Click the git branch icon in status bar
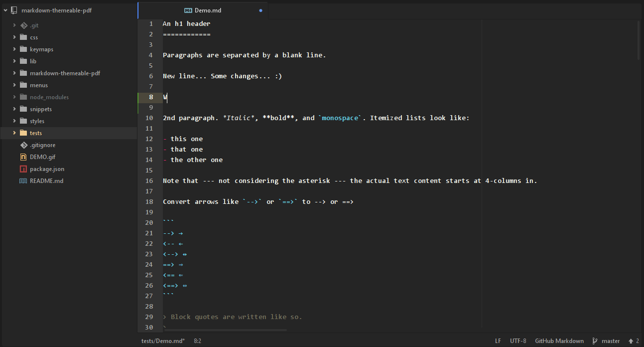 tap(595, 341)
